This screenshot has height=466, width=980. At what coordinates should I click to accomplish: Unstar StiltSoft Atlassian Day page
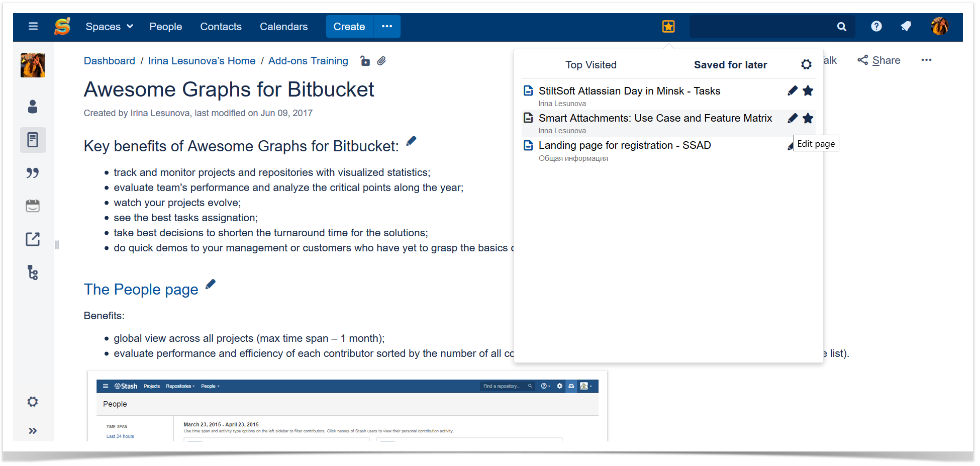pos(808,91)
